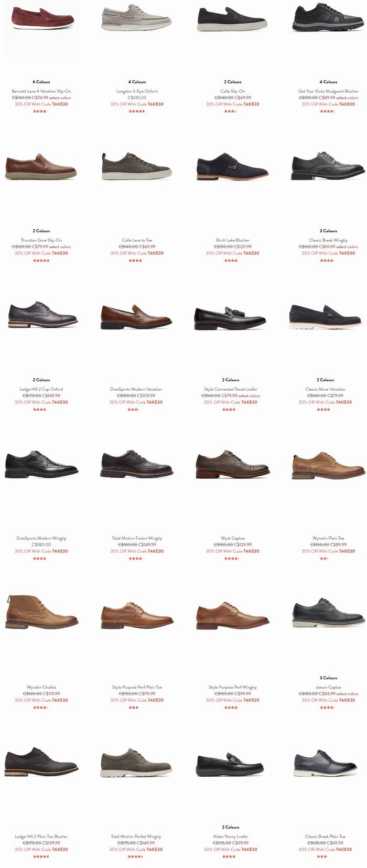Open the Aiden Penny Loafer link
The height and width of the screenshot is (868, 367).
point(231,837)
